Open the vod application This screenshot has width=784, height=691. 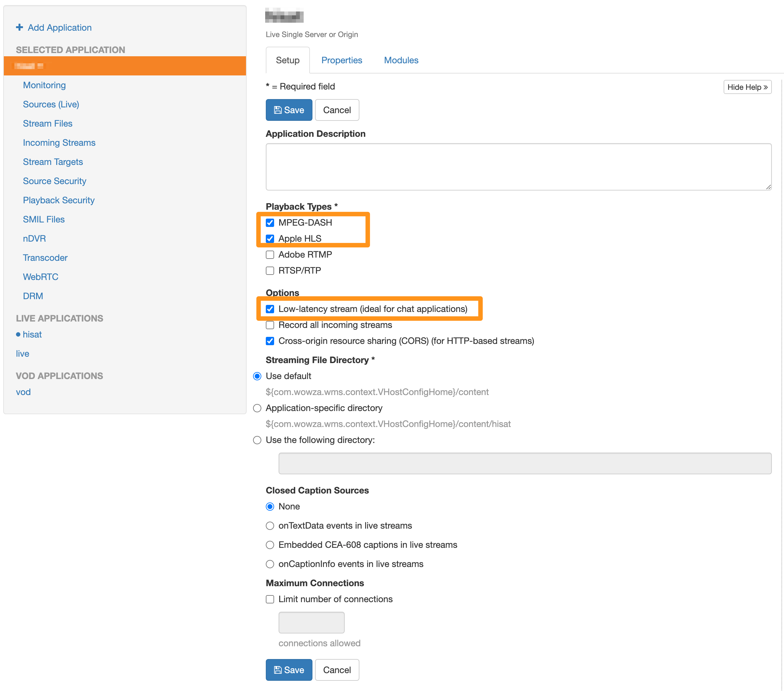pyautogui.click(x=23, y=392)
